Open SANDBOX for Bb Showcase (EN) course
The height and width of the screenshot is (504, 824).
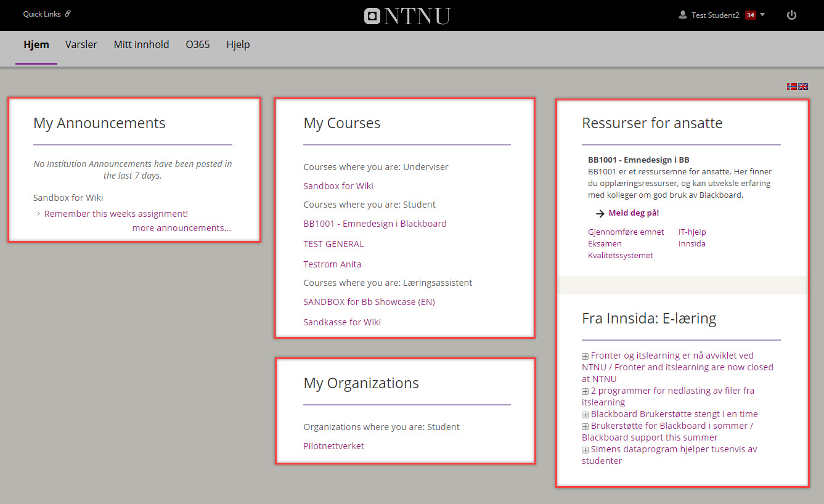pos(369,302)
